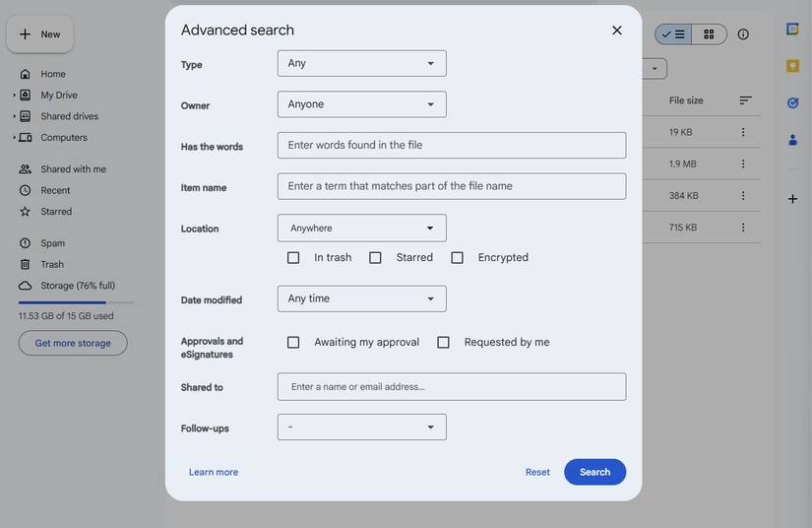Open Get more storage

pos(73,343)
